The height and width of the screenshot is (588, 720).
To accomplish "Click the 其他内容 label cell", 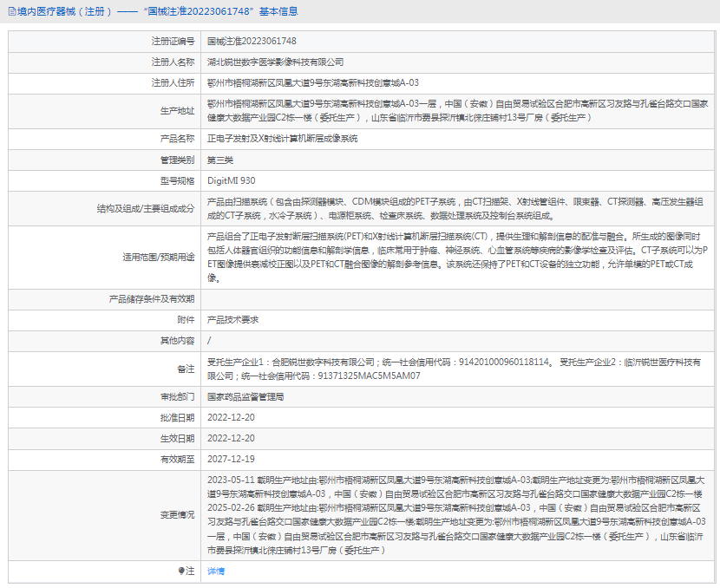I will (105, 341).
